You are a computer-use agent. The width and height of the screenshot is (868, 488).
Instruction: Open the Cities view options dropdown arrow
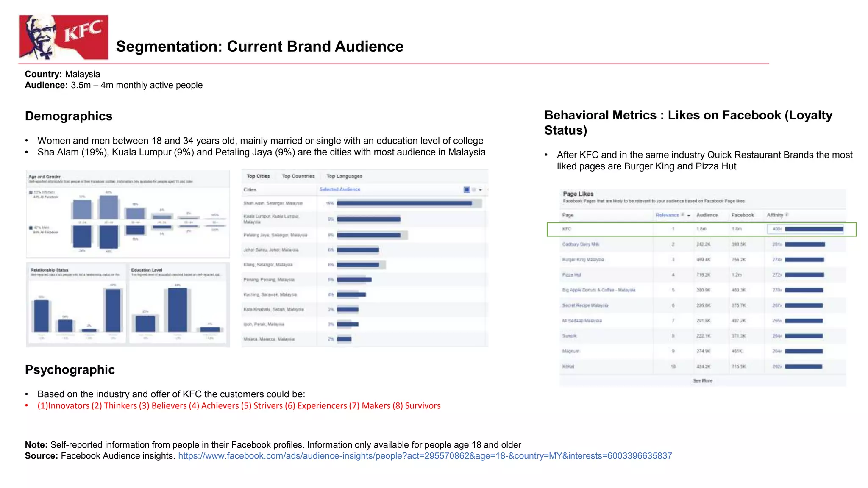pyautogui.click(x=481, y=190)
